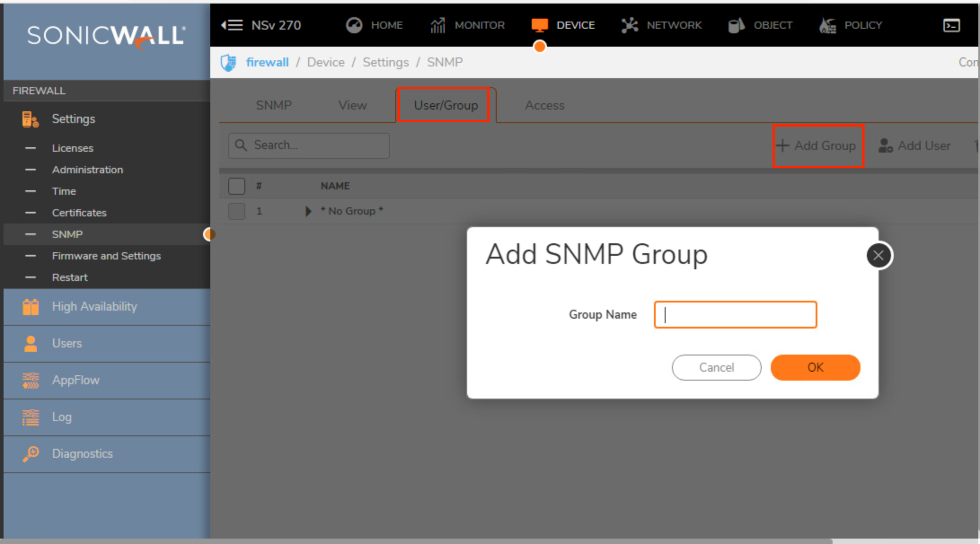Click the Search box above the table
Screen dimensions: 980x544
tap(309, 145)
